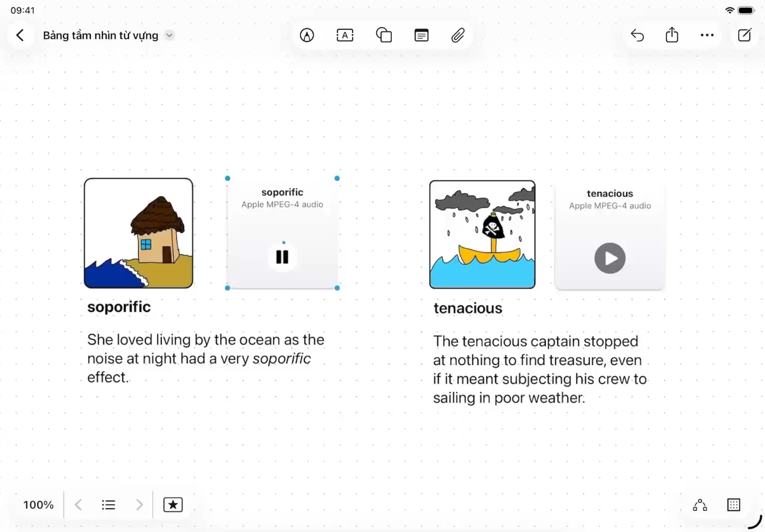Show the scenes list
The height and width of the screenshot is (532, 765).
click(108, 505)
